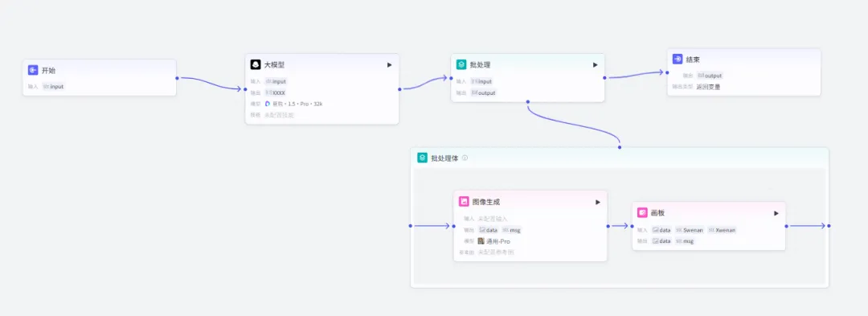Image resolution: width=868 pixels, height=316 pixels.
Task: Select the 批处理 node title
Action: [480, 65]
